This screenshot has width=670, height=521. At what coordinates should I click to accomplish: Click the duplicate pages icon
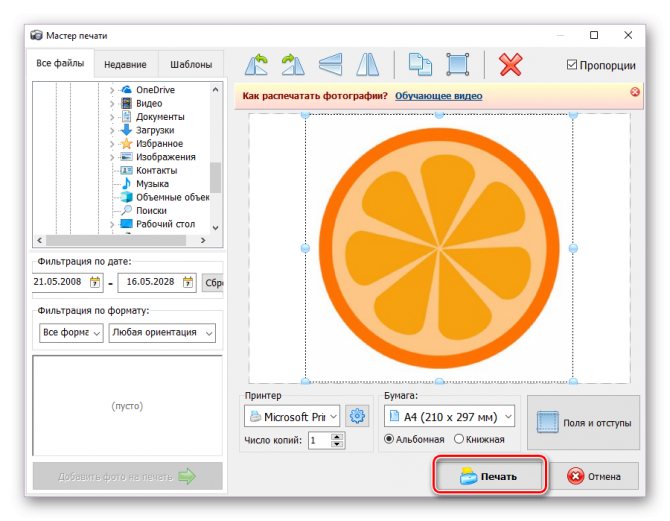(x=420, y=65)
